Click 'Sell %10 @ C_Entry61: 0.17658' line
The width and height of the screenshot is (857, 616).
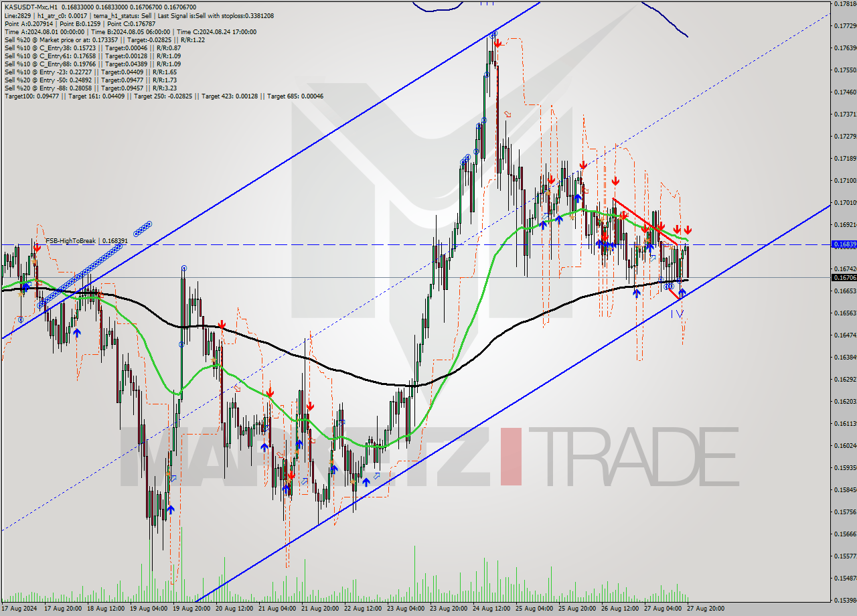click(x=92, y=56)
